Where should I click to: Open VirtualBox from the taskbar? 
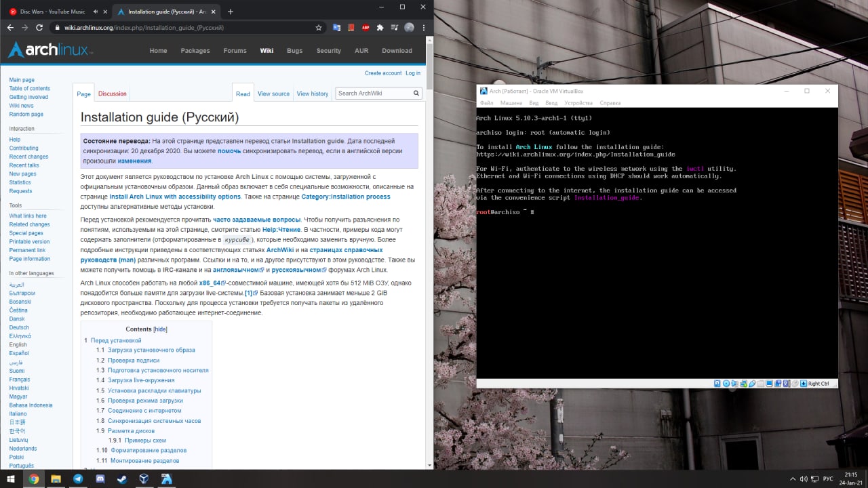pyautogui.click(x=144, y=479)
